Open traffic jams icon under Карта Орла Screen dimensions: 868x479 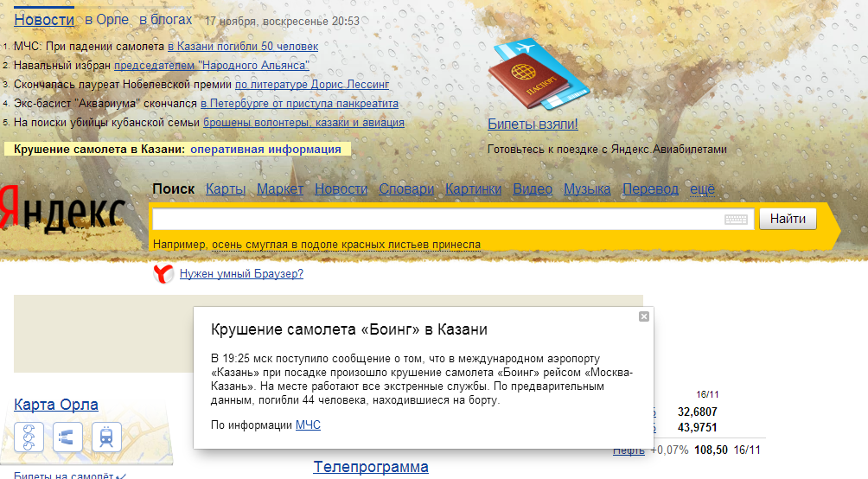pos(29,437)
